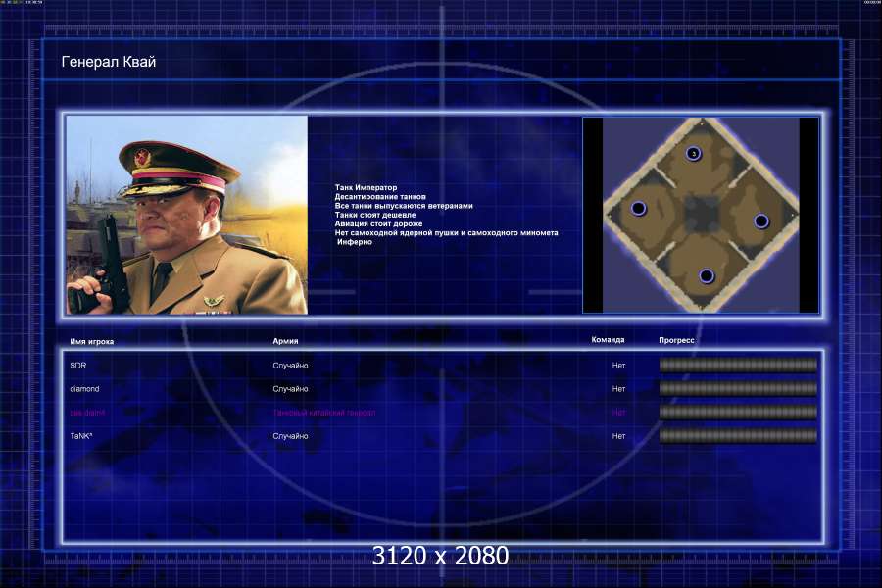This screenshot has height=588, width=882.
Task: Click 'Случайно' army in TaNK^ row
Action: tap(290, 436)
